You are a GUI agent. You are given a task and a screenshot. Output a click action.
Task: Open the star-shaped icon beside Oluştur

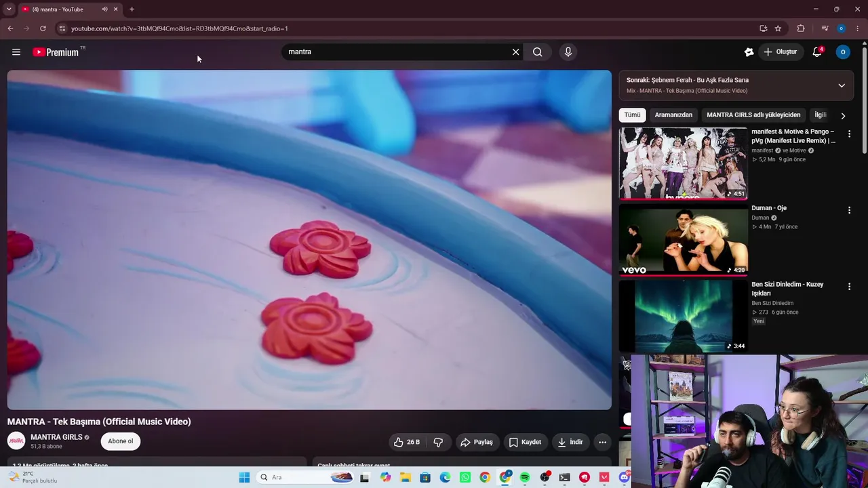pos(749,52)
